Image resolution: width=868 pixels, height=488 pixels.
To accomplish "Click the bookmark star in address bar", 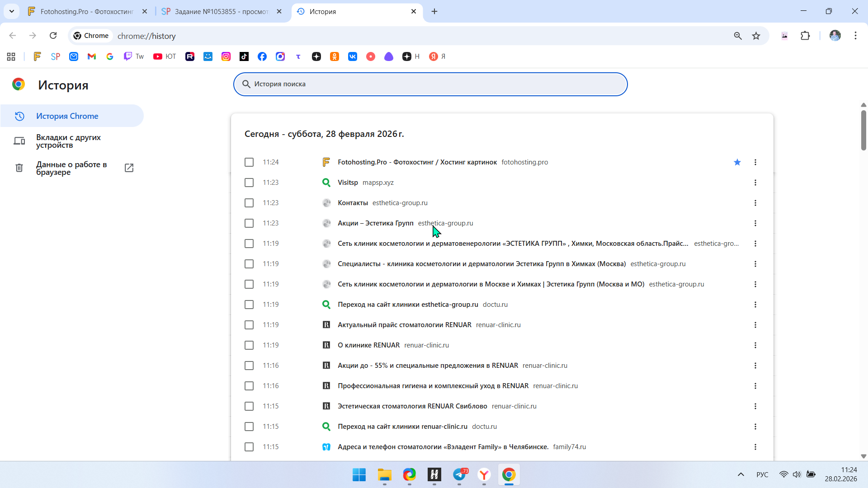I will (x=756, y=36).
